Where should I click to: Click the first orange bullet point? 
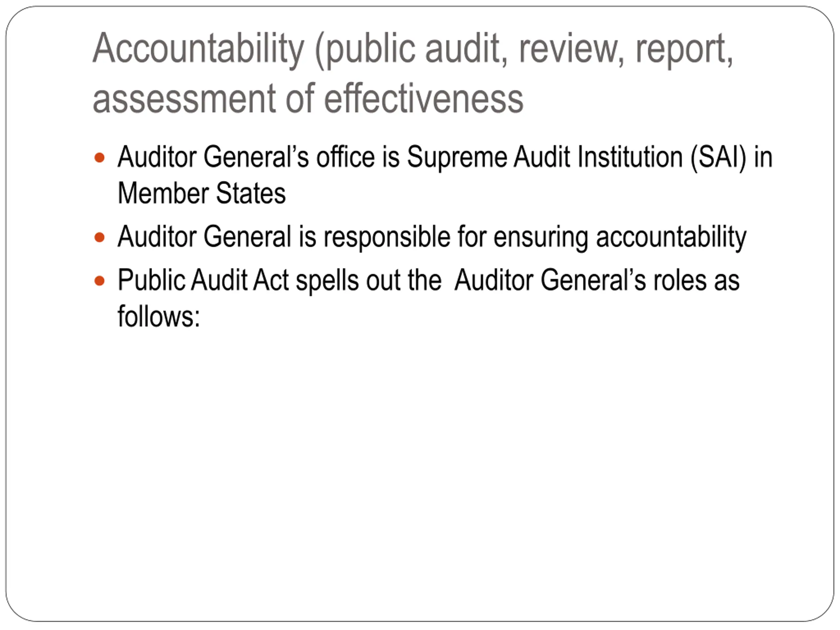pyautogui.click(x=99, y=157)
